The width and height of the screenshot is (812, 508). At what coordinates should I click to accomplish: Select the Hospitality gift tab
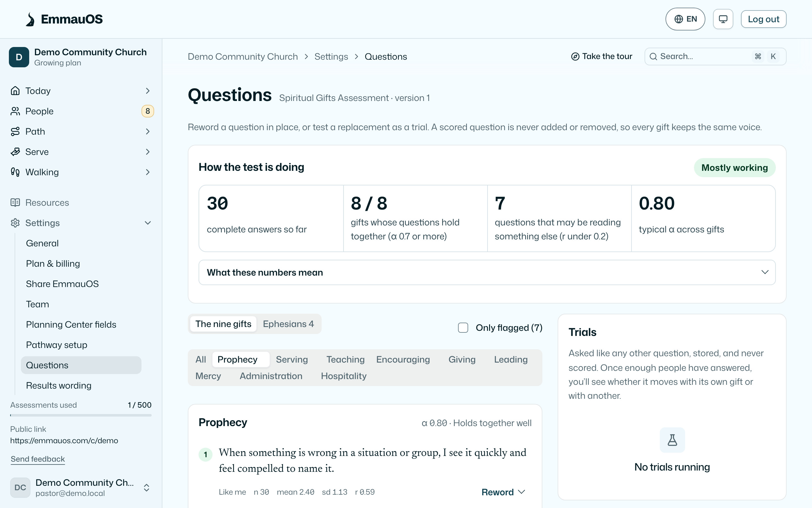[344, 376]
